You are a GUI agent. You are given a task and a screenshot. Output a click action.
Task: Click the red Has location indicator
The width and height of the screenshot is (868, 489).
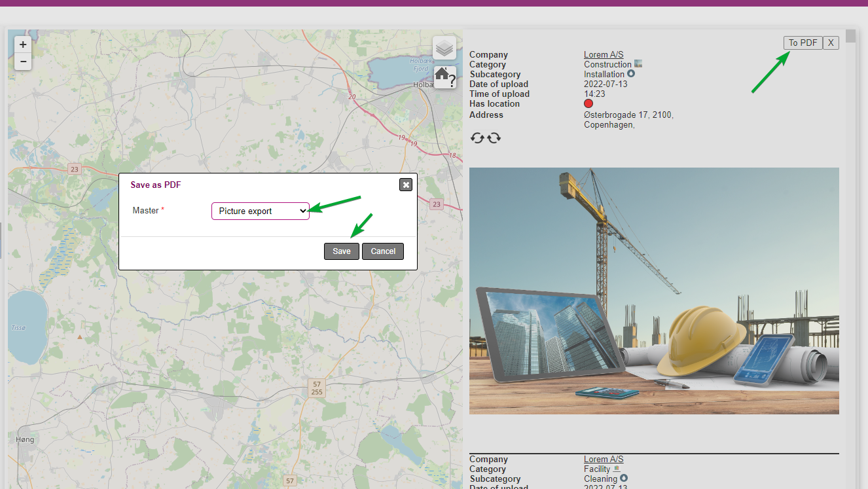[x=588, y=104]
